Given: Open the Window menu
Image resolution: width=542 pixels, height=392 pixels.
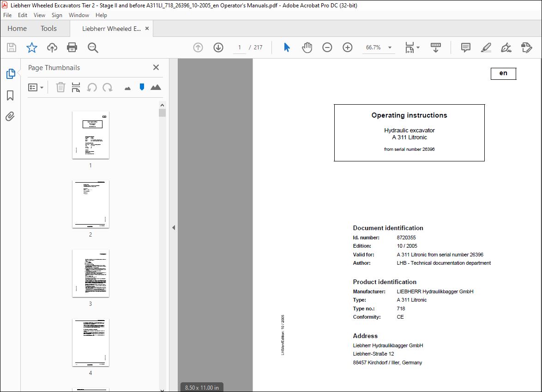Looking at the screenshot, I should [79, 15].
